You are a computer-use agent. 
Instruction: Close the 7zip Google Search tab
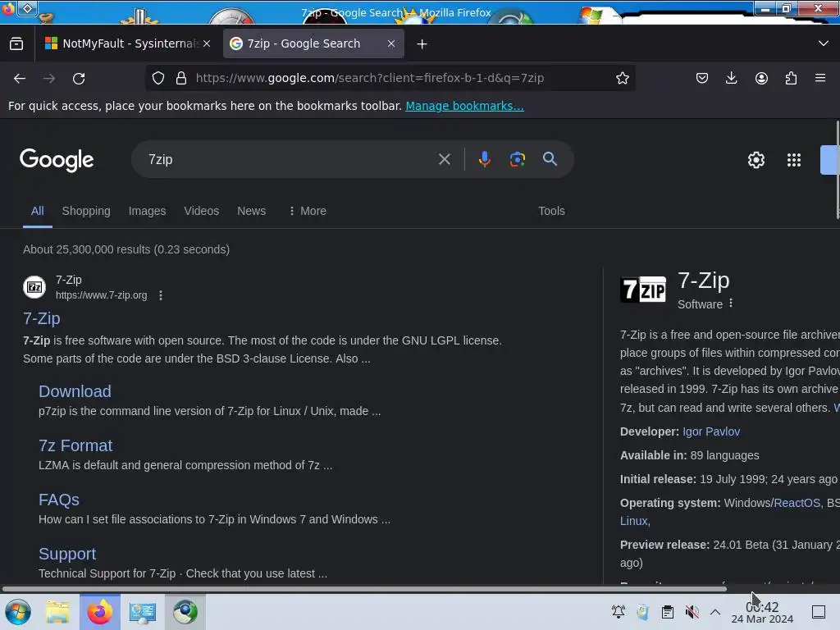click(x=391, y=44)
